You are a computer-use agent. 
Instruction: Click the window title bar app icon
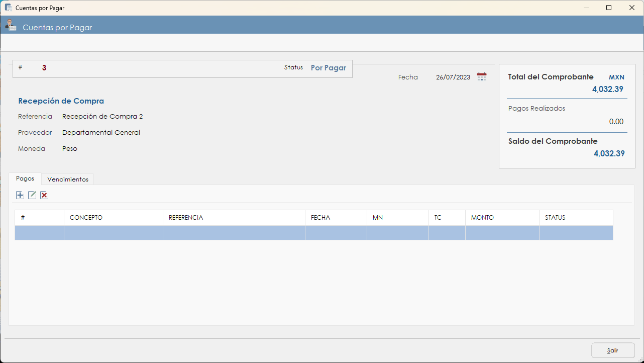[8, 8]
